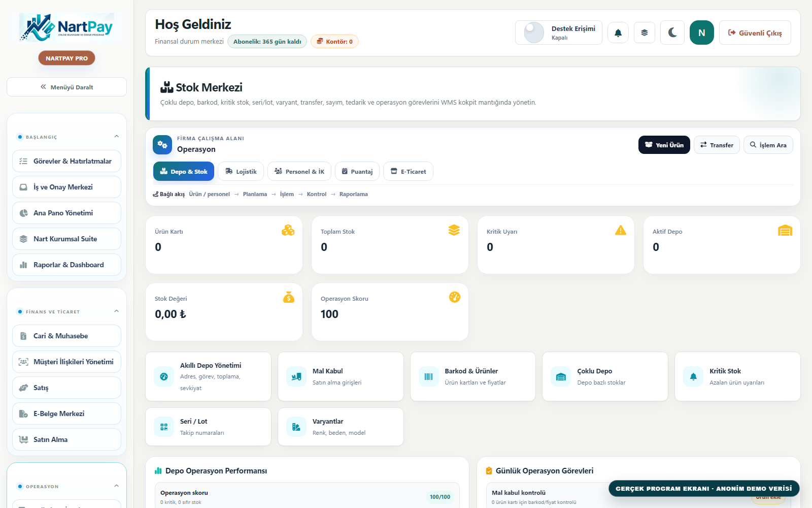This screenshot has width=812, height=508.
Task: Open Nart Kurumsal Suite
Action: pos(66,239)
